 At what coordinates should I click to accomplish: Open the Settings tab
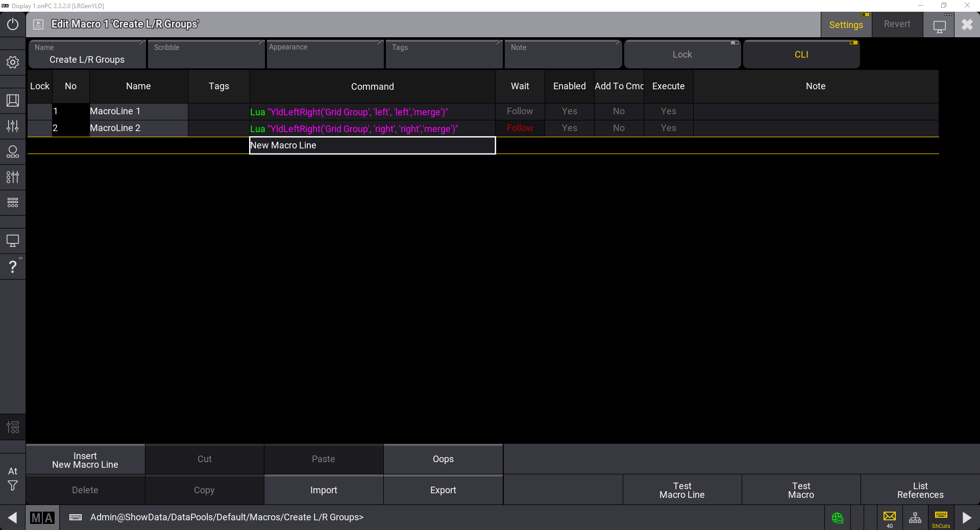pyautogui.click(x=846, y=25)
